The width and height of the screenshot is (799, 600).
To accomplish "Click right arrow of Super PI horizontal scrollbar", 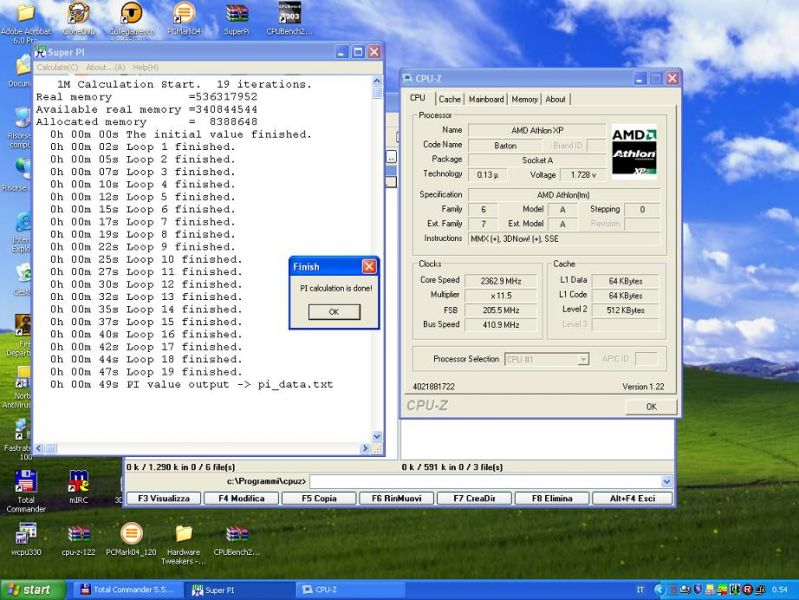I will [365, 449].
